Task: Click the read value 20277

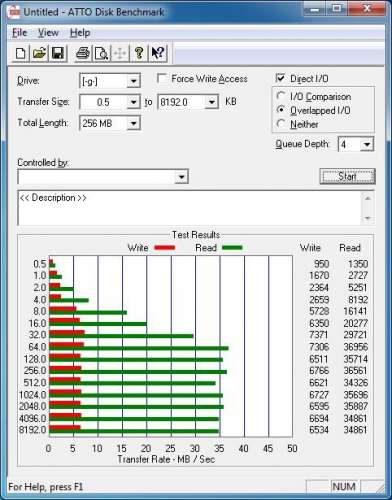Action: 356,323
